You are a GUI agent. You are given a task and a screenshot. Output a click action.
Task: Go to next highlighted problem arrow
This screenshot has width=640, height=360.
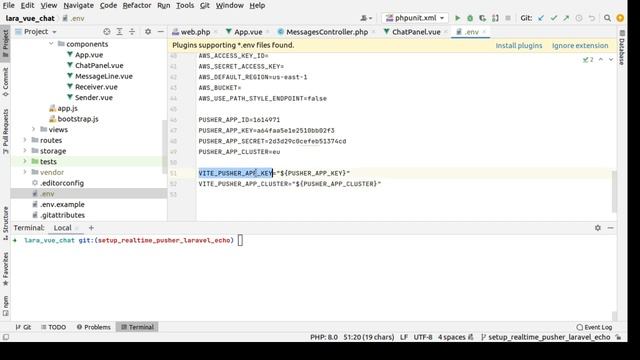(611, 60)
